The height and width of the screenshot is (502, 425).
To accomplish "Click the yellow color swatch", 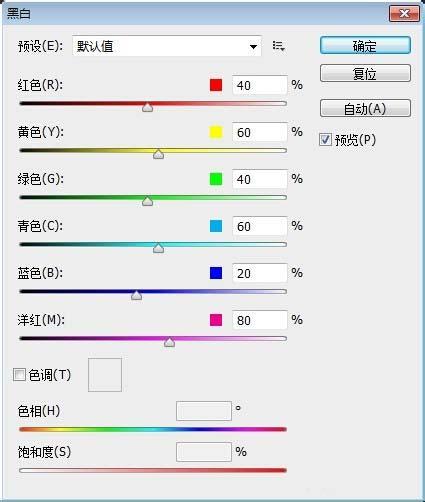I will (x=216, y=132).
